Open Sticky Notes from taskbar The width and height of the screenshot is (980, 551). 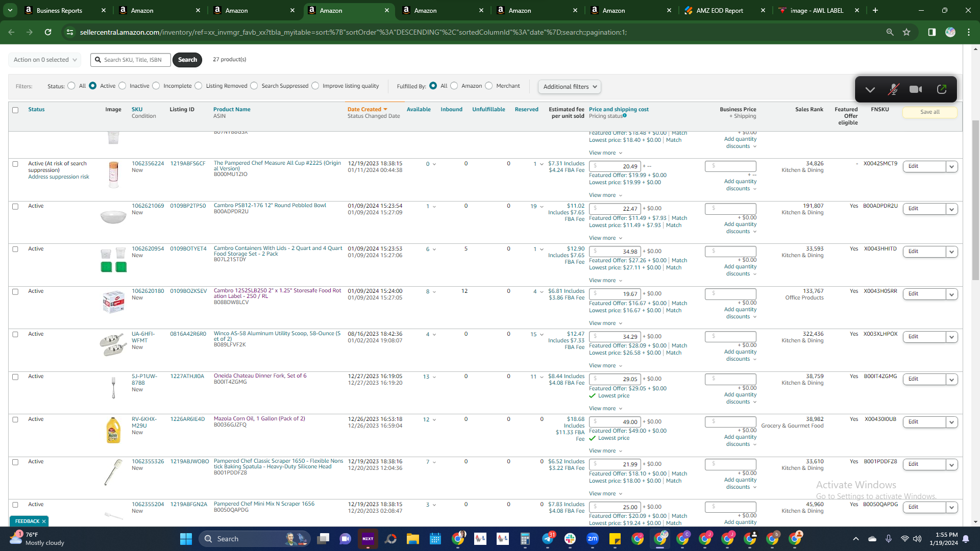coord(615,539)
